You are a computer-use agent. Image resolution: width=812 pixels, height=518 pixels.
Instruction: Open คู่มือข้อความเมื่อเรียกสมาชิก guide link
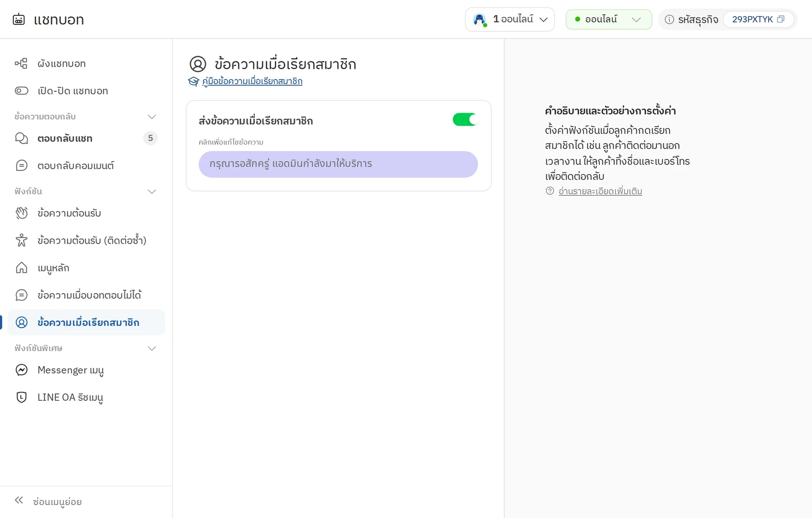252,81
